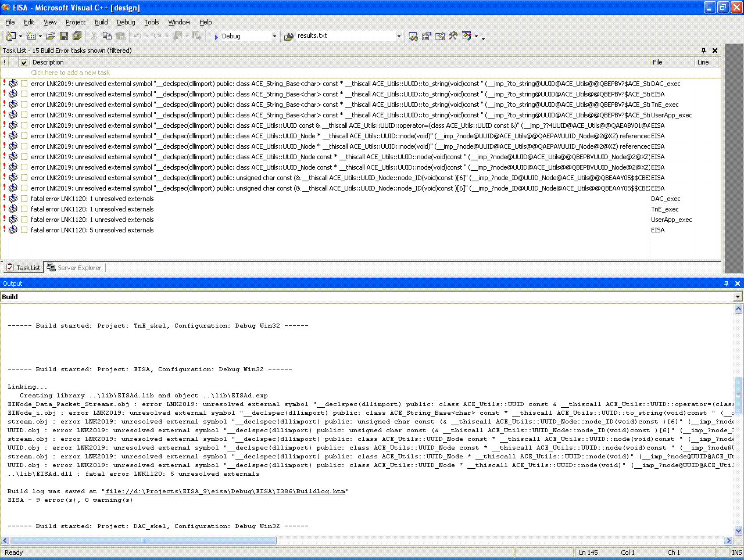Open the New Project dropdown arrow

(x=20, y=36)
